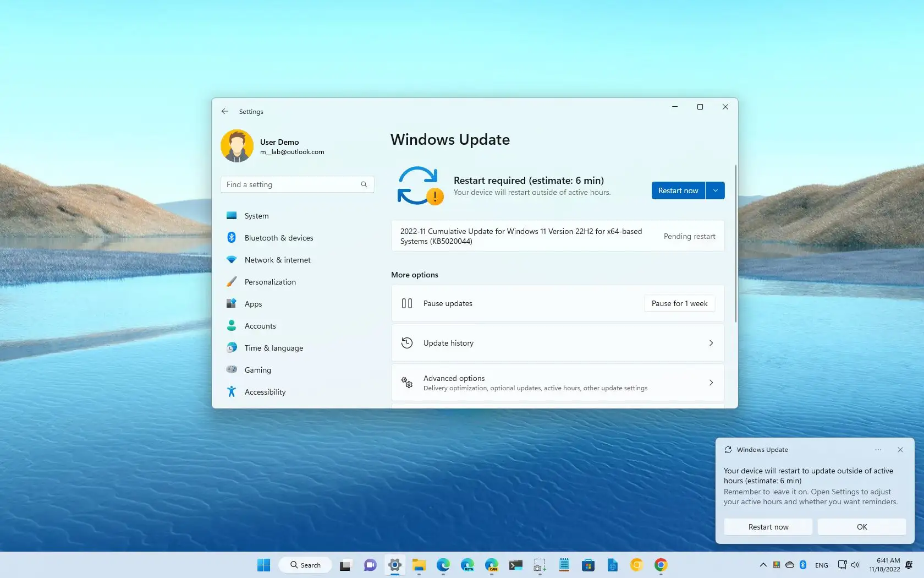Expand the Restart now dropdown arrow
Screen dimensions: 924x578
click(715, 190)
